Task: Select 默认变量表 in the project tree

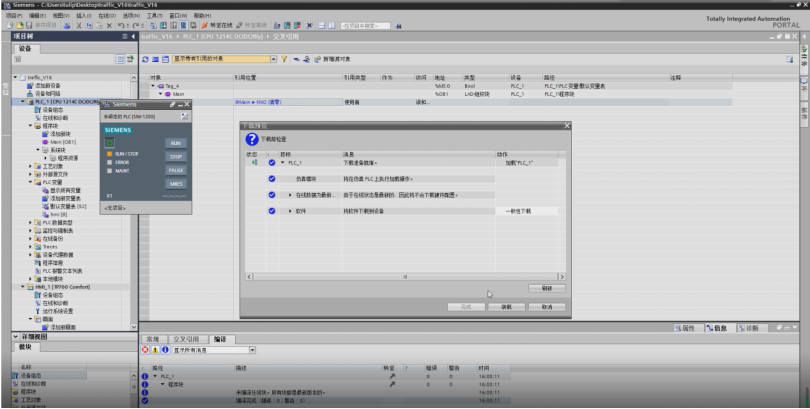Action: click(x=64, y=207)
